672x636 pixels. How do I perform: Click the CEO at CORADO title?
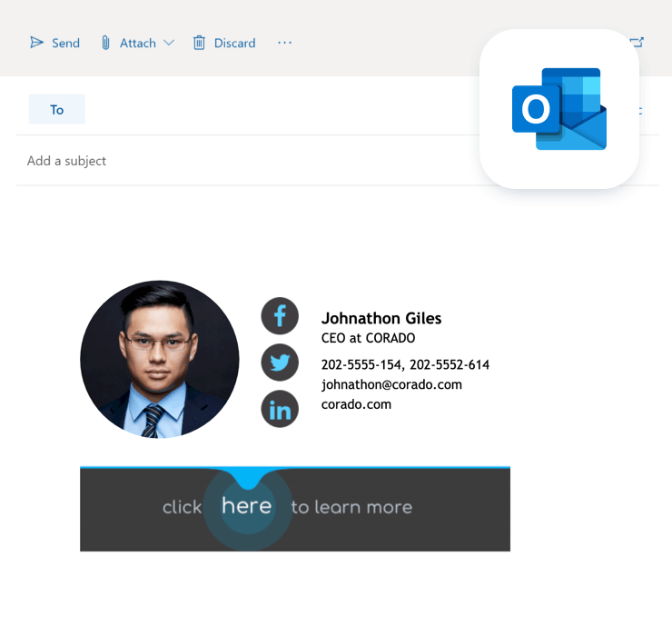[368, 338]
